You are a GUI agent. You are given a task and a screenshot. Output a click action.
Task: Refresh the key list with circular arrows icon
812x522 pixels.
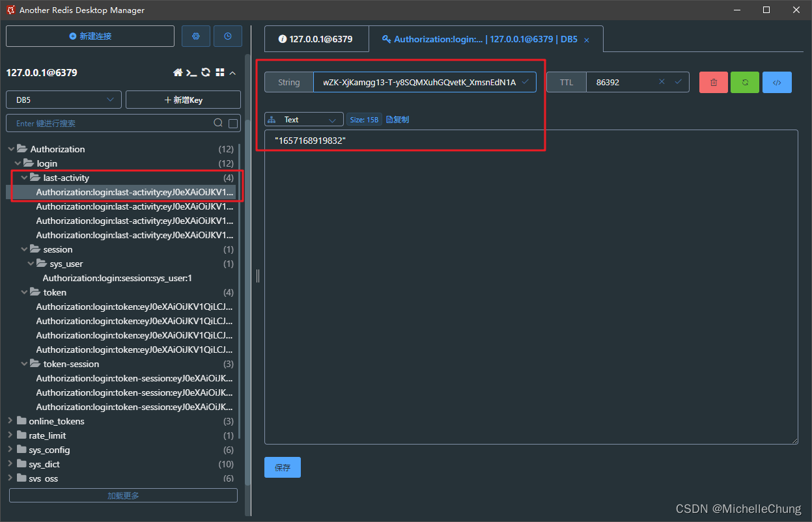click(x=205, y=72)
